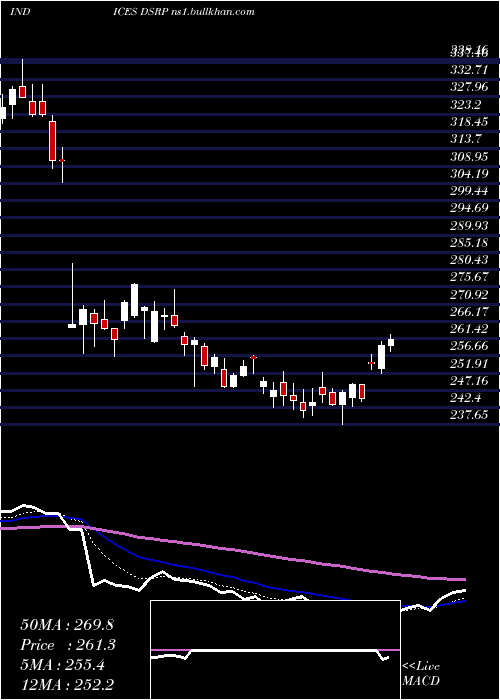
Task: Click the 12MA : 252.2 readout
Action: [66, 684]
